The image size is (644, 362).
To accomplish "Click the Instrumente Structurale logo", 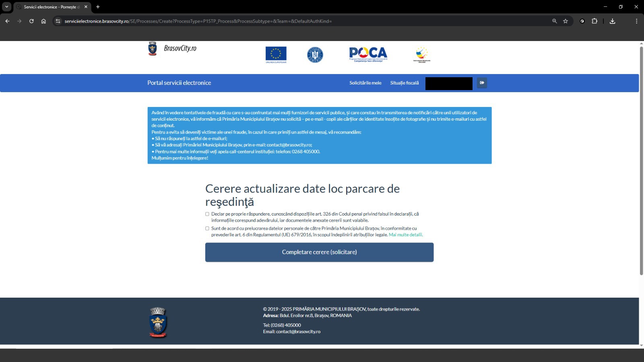I will (x=421, y=55).
